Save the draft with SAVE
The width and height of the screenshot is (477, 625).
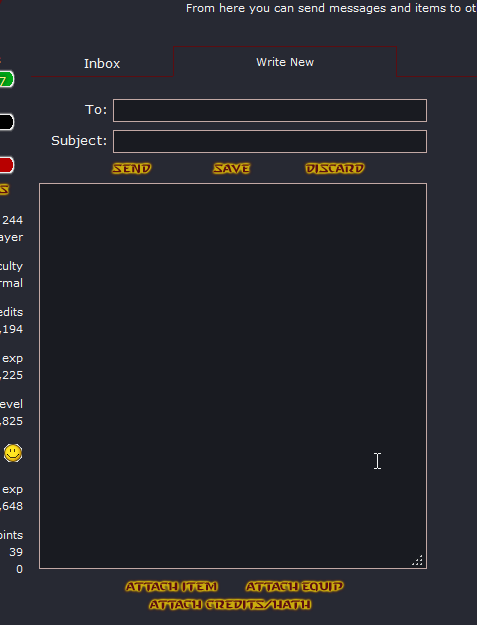click(232, 169)
